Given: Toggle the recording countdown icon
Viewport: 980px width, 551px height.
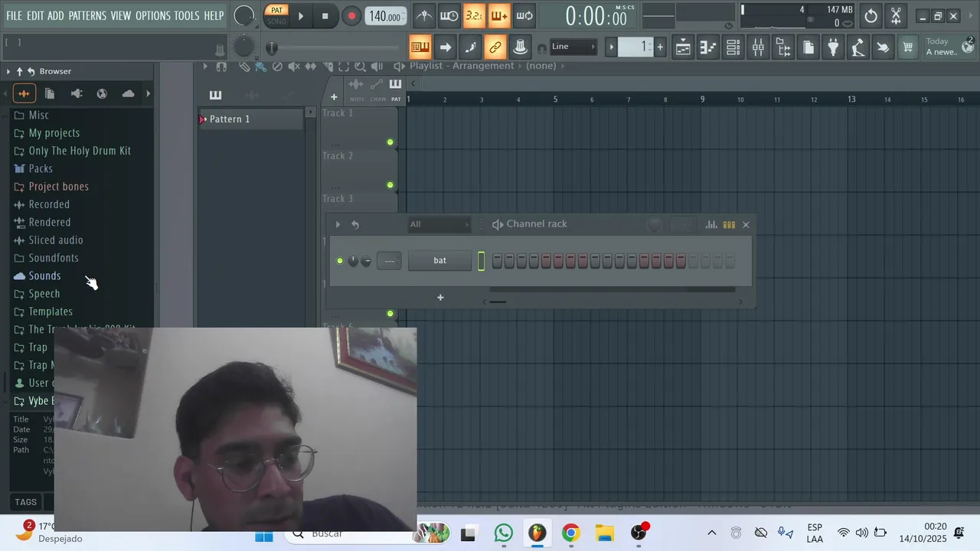Looking at the screenshot, I should [x=474, y=15].
